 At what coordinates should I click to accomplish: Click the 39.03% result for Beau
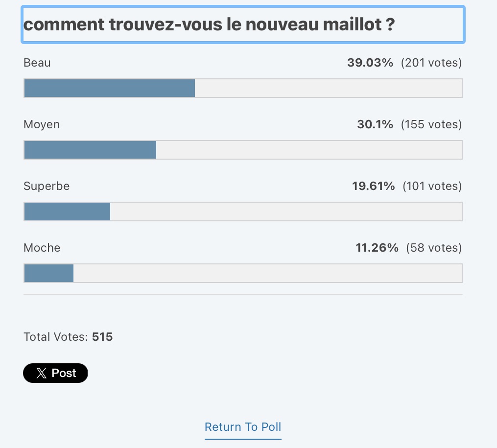[x=370, y=63]
